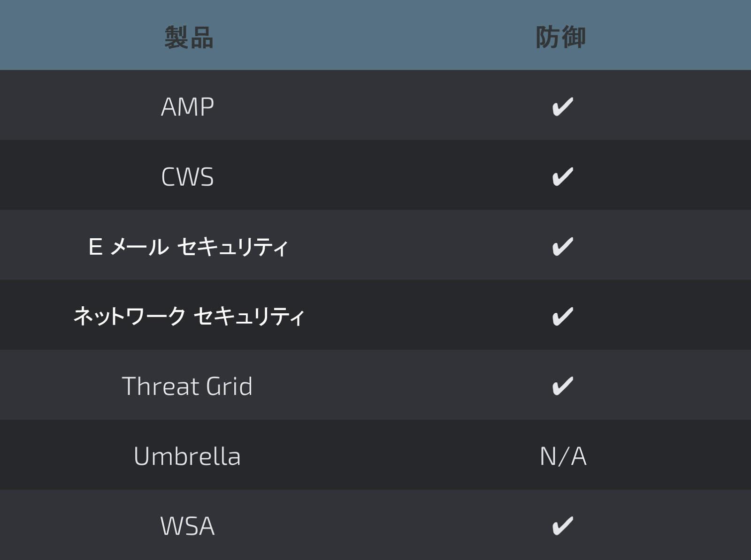The width and height of the screenshot is (751, 560).
Task: Click the 防御 column header
Action: 560,37
